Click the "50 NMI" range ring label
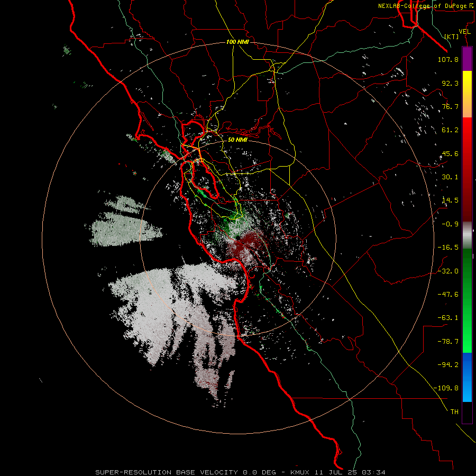476x476 pixels. [x=237, y=140]
